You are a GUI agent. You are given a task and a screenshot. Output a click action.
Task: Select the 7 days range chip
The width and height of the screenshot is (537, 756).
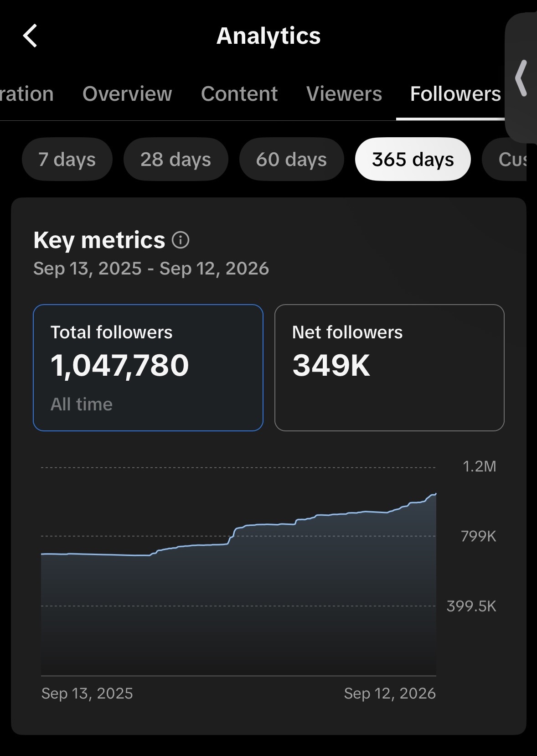[x=67, y=159]
